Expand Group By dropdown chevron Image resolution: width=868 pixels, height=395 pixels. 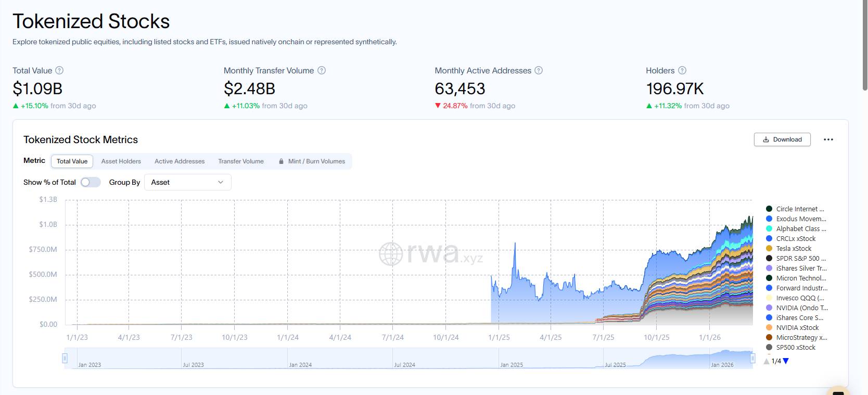[x=221, y=182]
